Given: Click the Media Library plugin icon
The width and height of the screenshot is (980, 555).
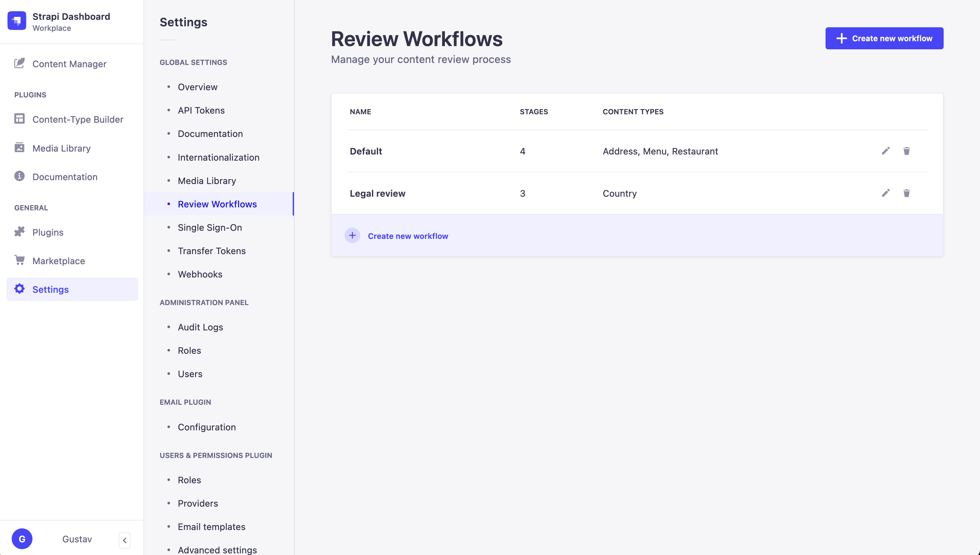Looking at the screenshot, I should tap(19, 147).
